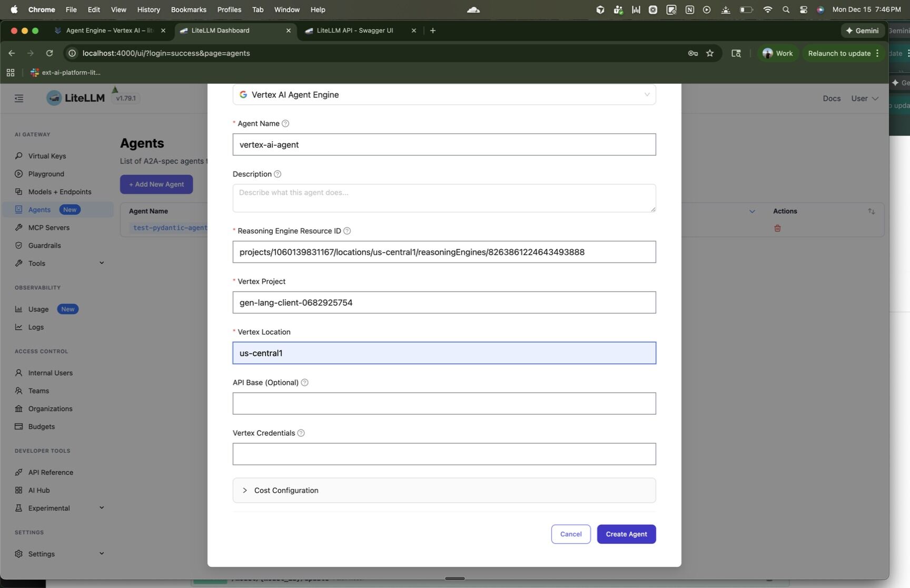Open macOS Control Center

pos(804,9)
